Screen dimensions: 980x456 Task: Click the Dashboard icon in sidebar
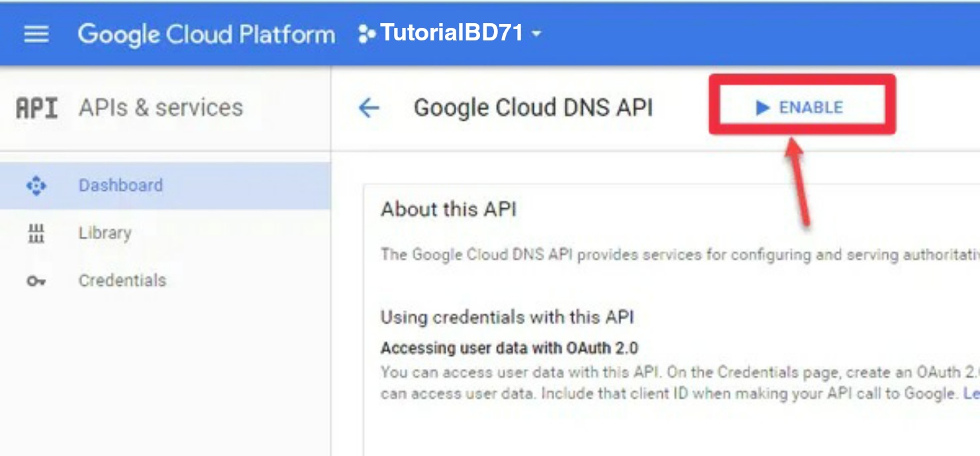[36, 186]
